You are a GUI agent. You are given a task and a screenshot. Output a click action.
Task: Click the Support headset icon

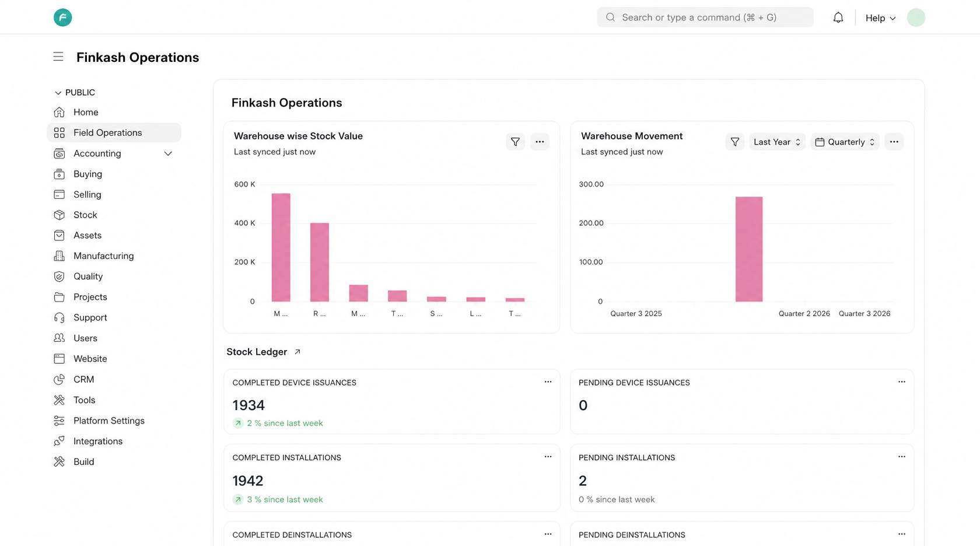tap(59, 317)
